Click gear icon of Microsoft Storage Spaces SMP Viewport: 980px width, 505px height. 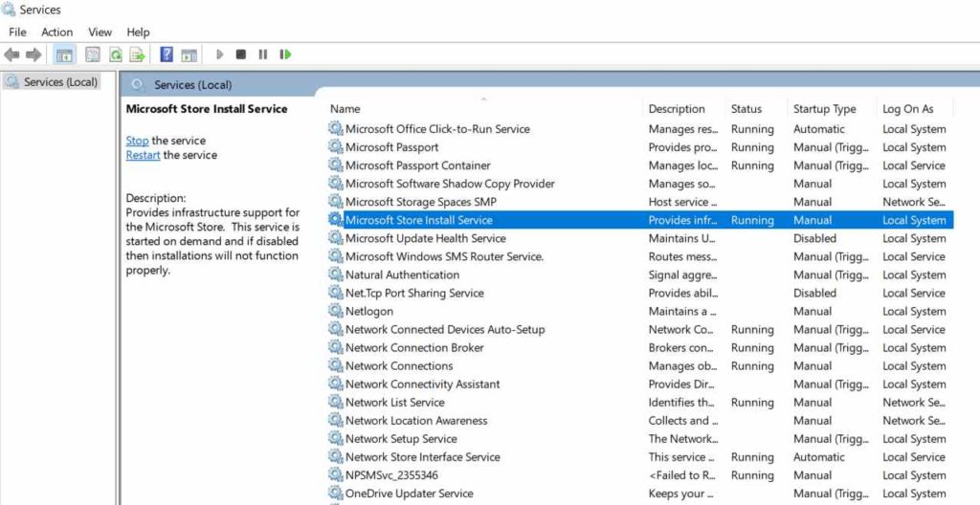[x=336, y=201]
